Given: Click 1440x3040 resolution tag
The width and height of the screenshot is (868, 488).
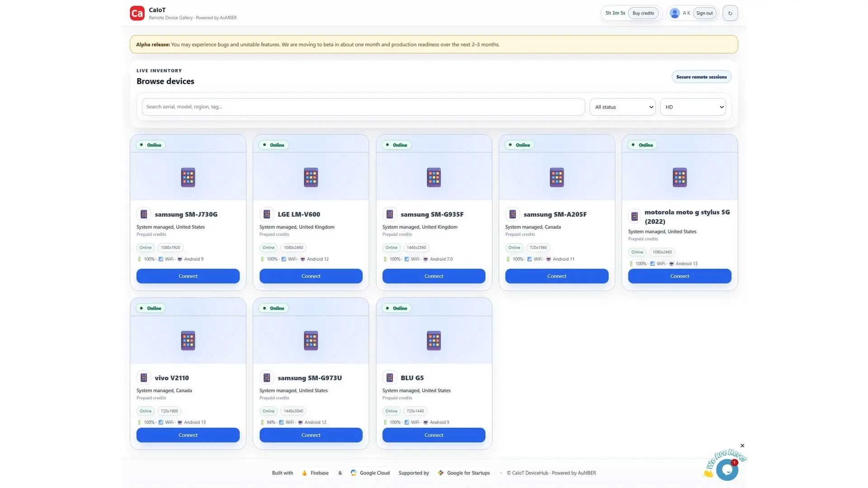Looking at the screenshot, I should point(293,411).
